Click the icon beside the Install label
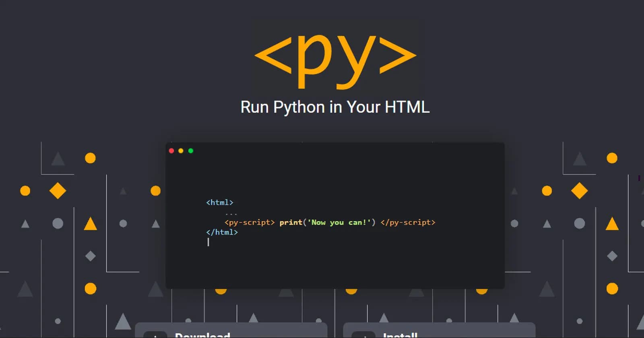Viewport: 644px width, 338px height. point(363,335)
